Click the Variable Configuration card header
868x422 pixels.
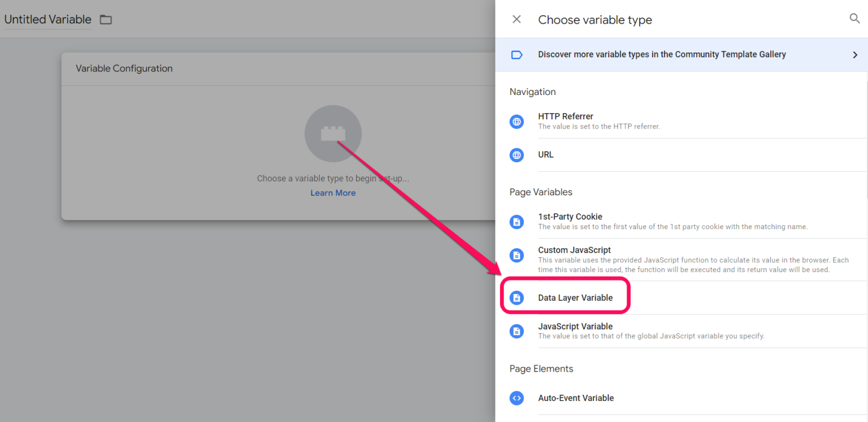(x=124, y=68)
